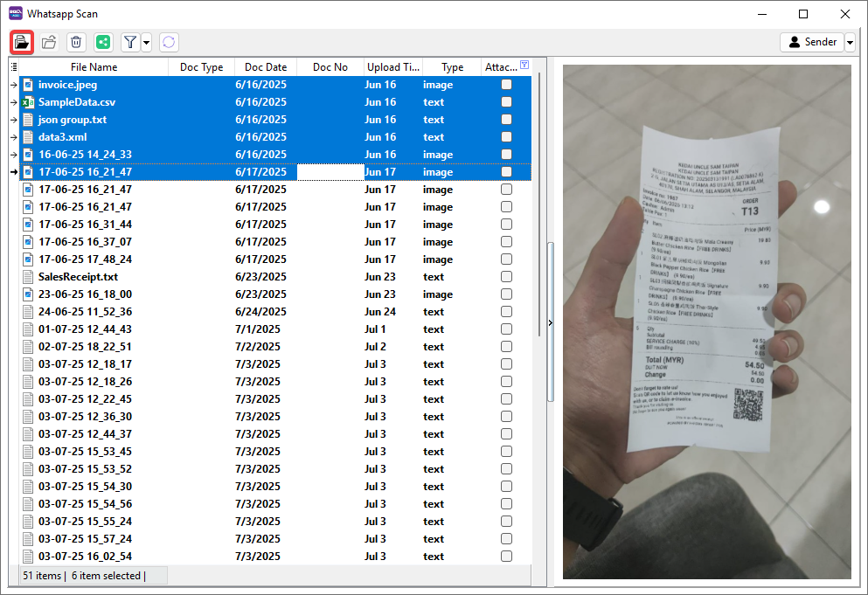Click the file icon of 02-07-25 18_22_51
This screenshot has width=868, height=595.
tap(28, 347)
